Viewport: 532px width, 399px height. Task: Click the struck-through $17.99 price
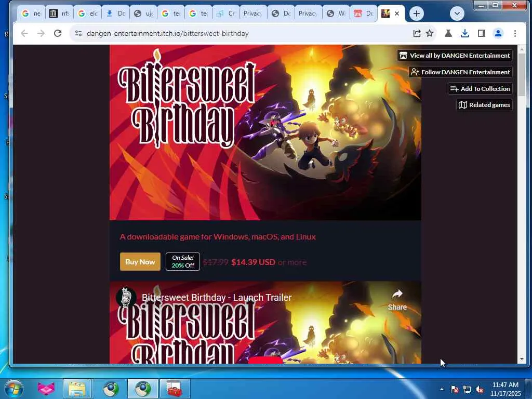pyautogui.click(x=216, y=262)
